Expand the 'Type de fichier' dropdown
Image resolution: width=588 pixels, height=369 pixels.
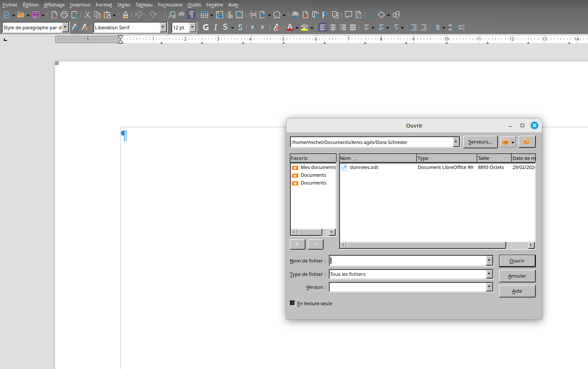pos(489,274)
